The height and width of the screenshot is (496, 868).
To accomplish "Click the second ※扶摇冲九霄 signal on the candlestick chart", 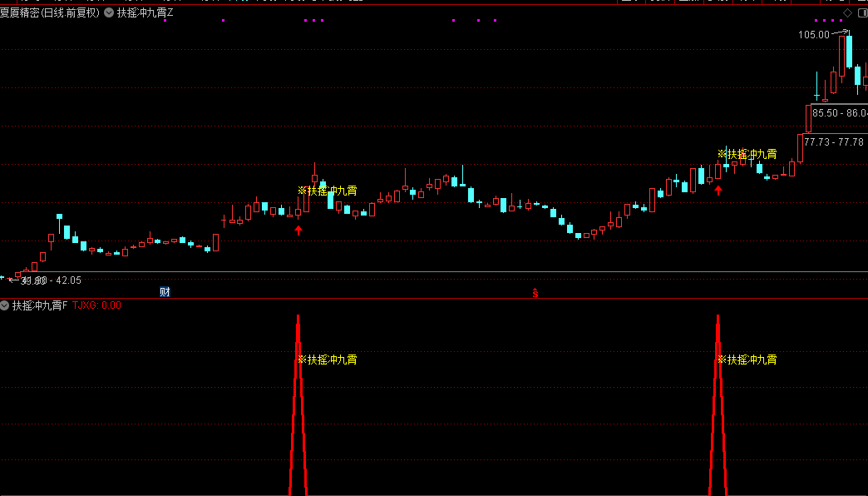I will point(747,154).
